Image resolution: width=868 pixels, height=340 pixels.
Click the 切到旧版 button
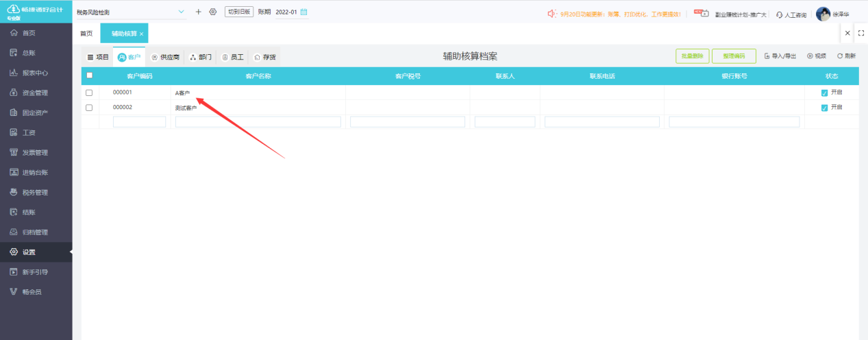239,12
